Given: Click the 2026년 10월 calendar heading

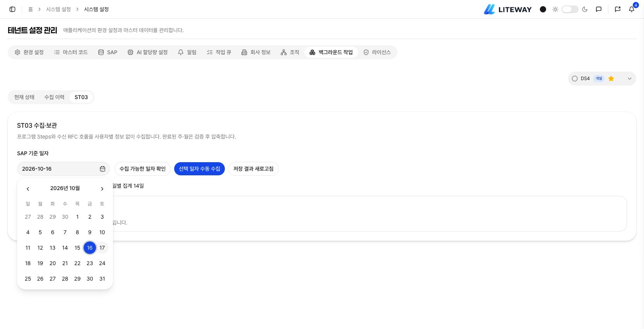Looking at the screenshot, I should [65, 188].
